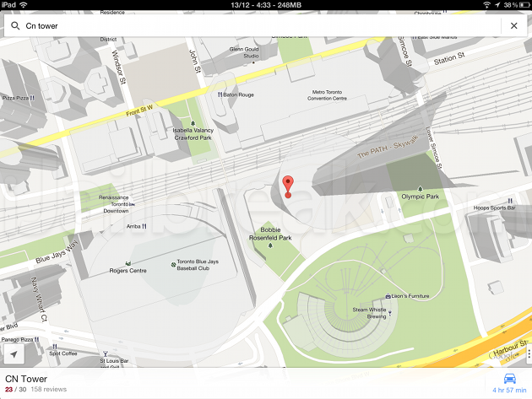
Task: Tap the 38% battery indicator
Action: [517, 5]
